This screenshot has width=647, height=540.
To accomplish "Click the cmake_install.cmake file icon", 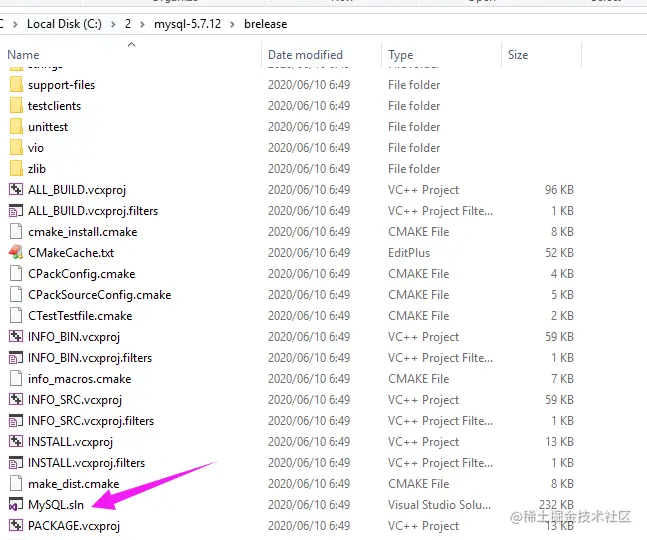I will coord(16,231).
